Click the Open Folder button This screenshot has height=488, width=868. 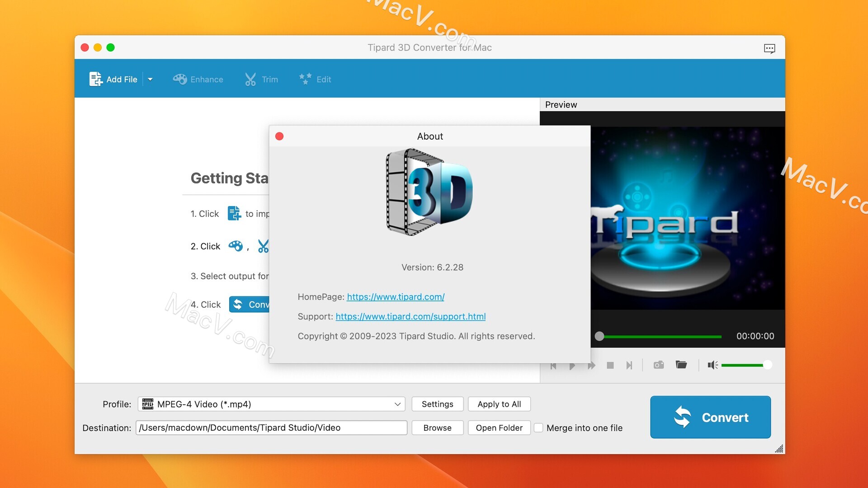pyautogui.click(x=499, y=427)
